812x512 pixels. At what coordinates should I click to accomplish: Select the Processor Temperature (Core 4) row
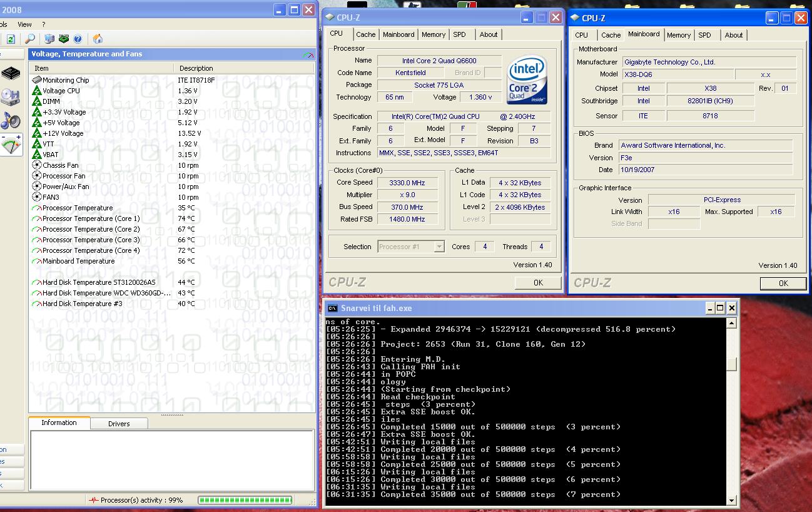(x=172, y=250)
